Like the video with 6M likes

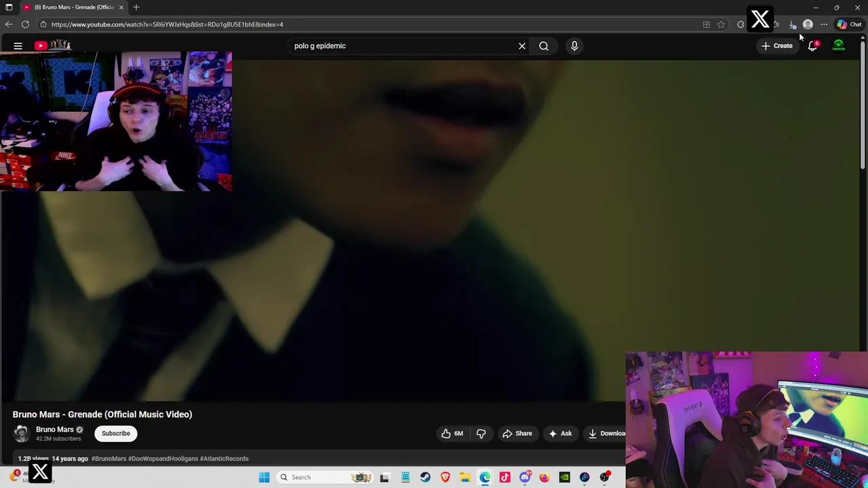(452, 434)
